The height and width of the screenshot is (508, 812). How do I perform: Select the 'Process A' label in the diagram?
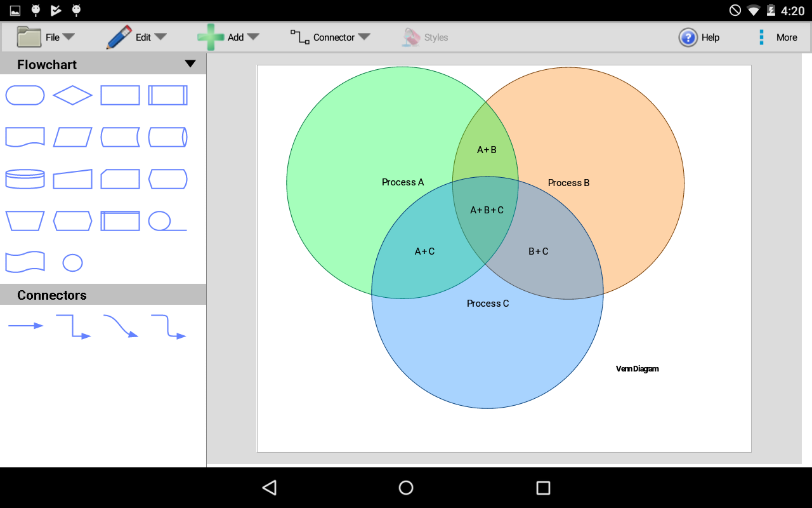[403, 182]
